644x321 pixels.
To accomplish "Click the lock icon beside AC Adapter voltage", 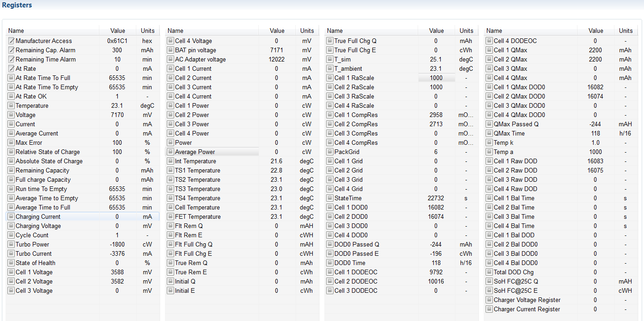I will (x=170, y=59).
